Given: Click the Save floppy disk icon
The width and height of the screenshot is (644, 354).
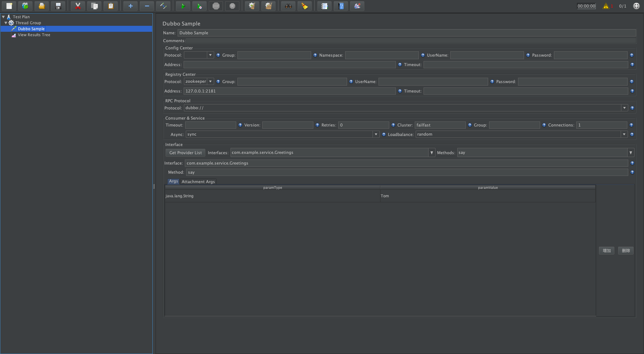Looking at the screenshot, I should (58, 6).
